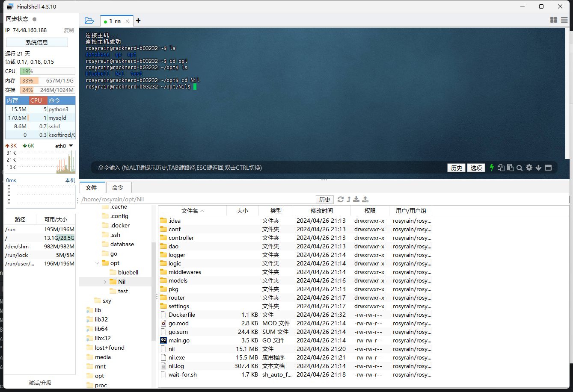Toggle terminal fullscreen window icon
The image size is (573, 392).
point(548,168)
